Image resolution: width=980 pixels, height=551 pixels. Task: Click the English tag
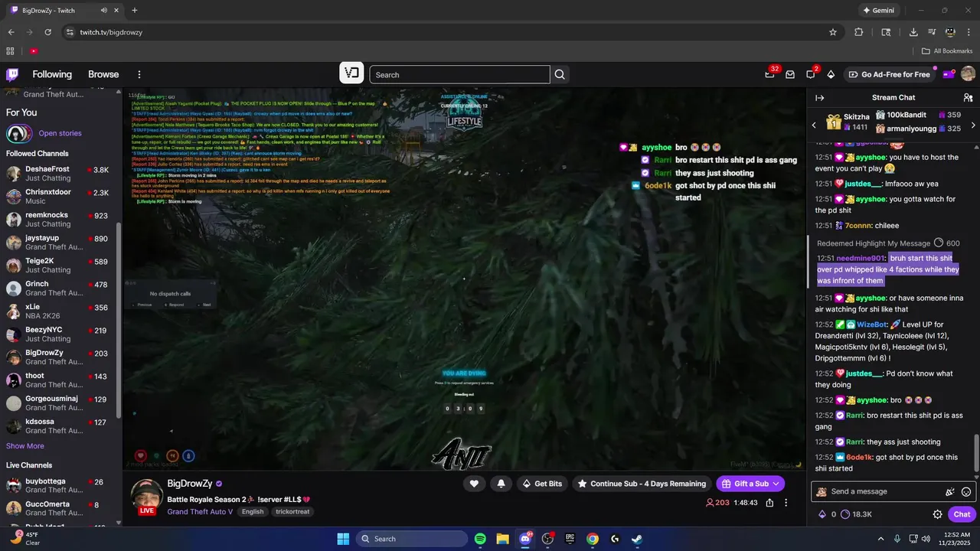(253, 512)
